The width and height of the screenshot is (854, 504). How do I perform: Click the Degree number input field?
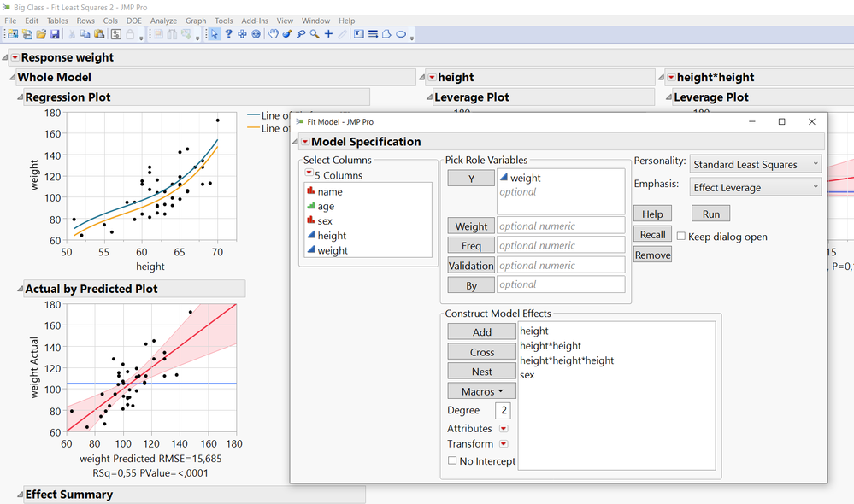504,411
